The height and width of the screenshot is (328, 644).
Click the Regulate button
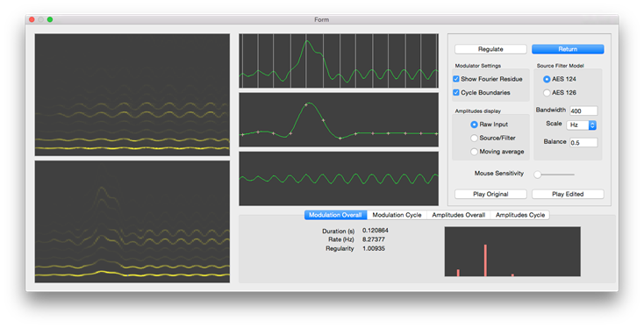(490, 49)
